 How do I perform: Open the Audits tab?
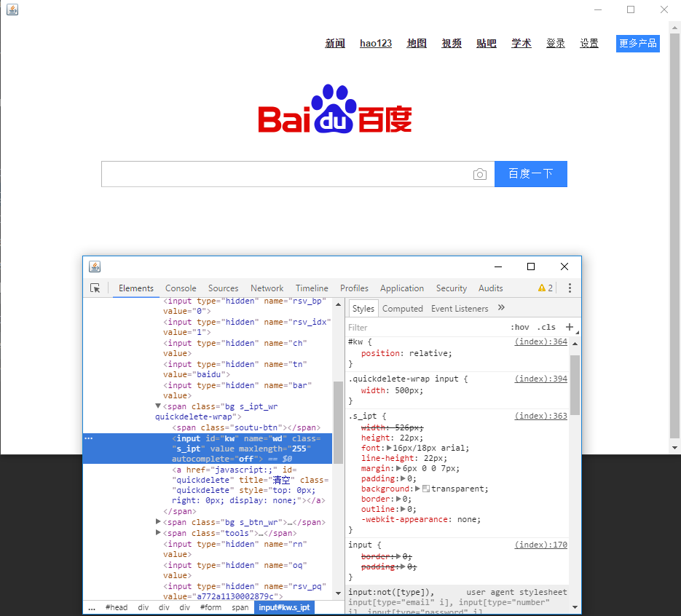(491, 288)
